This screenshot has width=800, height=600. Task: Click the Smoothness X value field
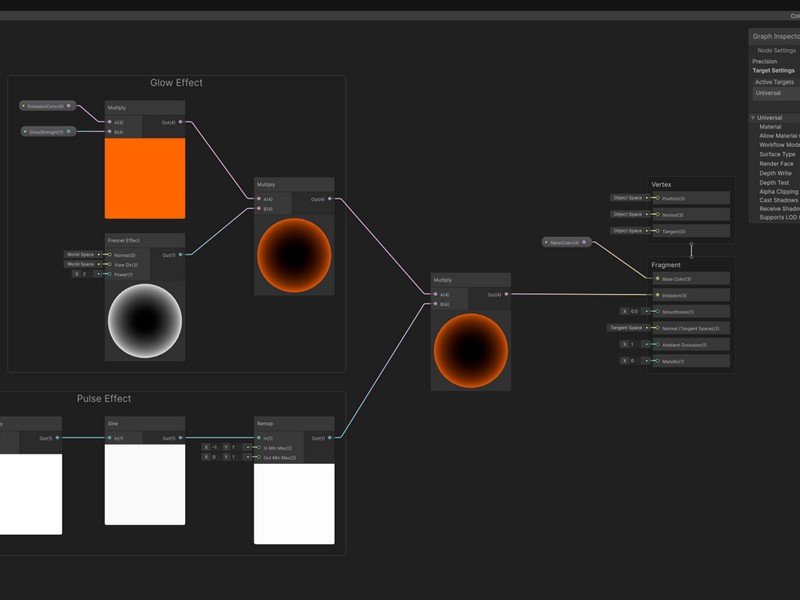tap(633, 311)
